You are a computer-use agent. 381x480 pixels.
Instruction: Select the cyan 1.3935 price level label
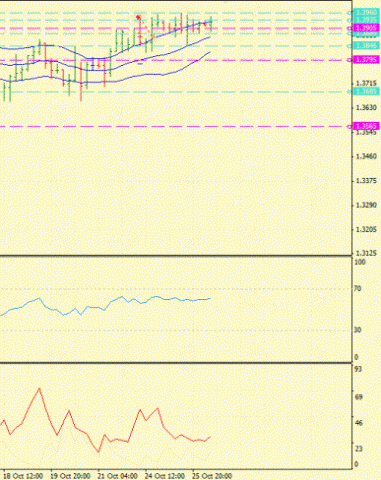[x=366, y=20]
